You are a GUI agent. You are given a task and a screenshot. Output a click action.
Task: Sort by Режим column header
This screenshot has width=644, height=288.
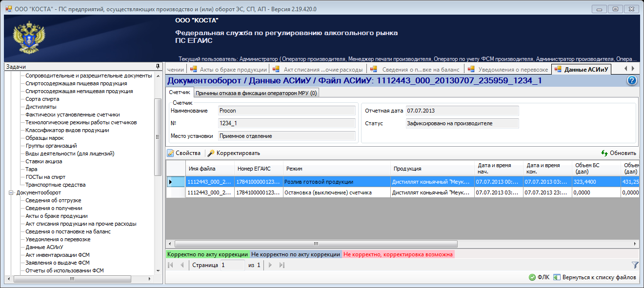337,169
